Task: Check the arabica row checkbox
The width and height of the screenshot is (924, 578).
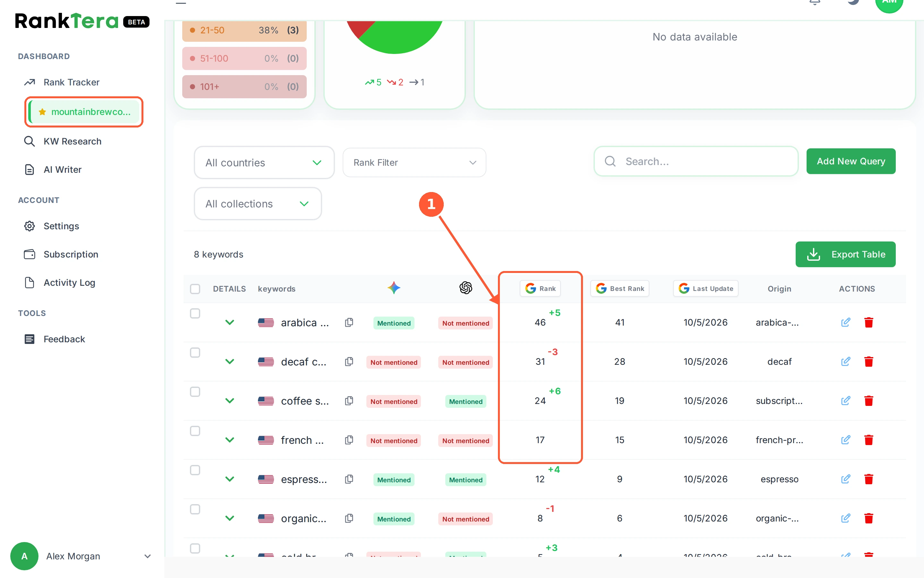Action: 195,313
